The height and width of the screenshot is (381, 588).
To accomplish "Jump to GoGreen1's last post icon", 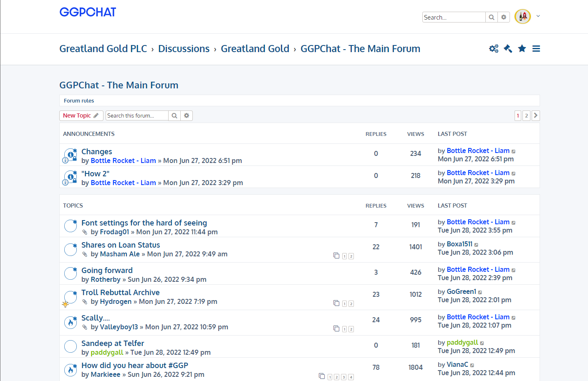I will [x=480, y=292].
